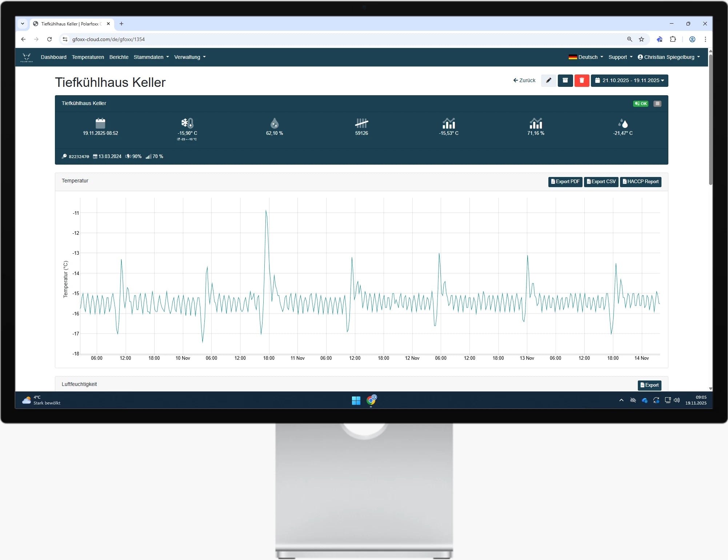The image size is (728, 560).
Task: Click the green OK status badge
Action: coord(640,104)
